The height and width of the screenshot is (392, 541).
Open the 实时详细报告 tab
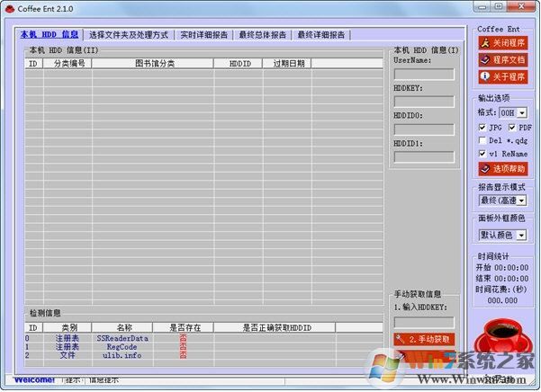pos(203,34)
